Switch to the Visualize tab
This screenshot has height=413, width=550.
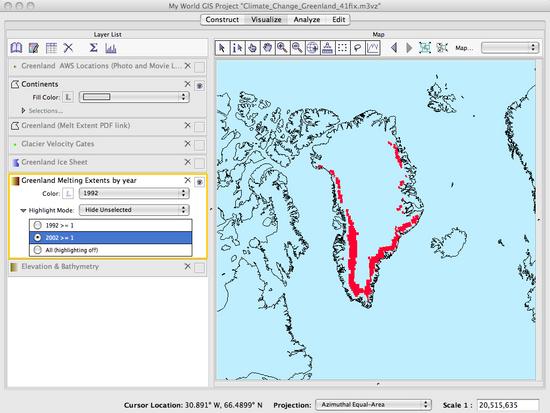coord(266,20)
